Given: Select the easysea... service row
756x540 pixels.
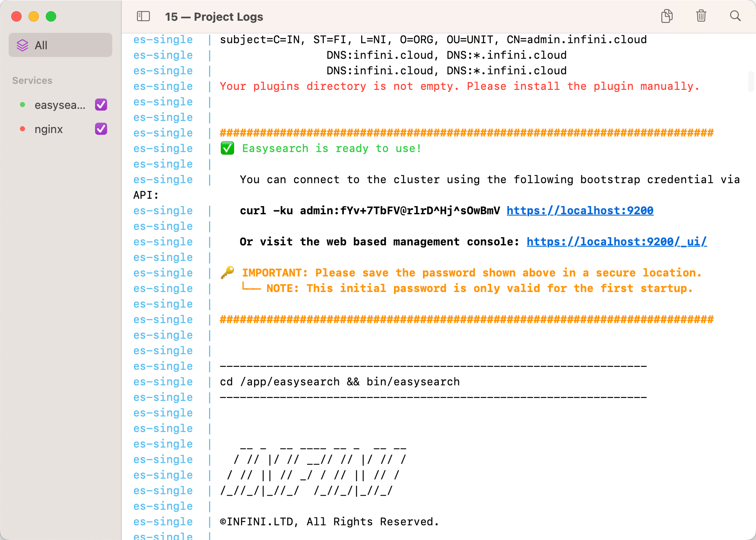Looking at the screenshot, I should [60, 105].
